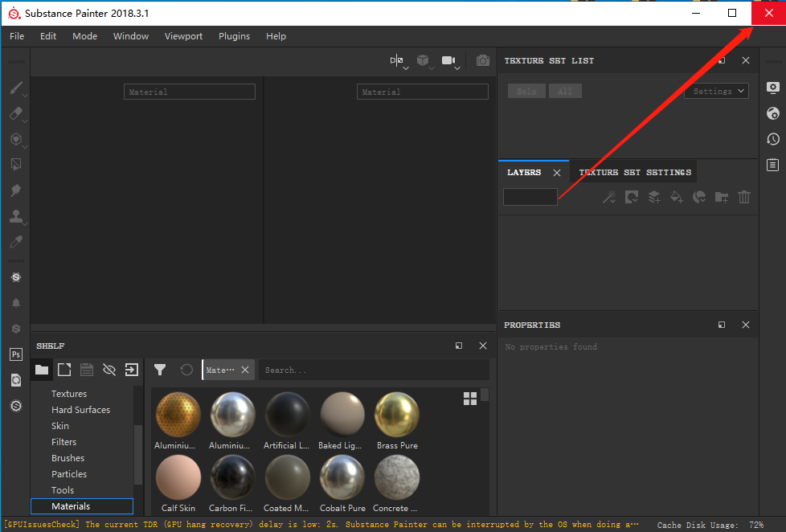
Task: Close the Layers tab
Action: tap(557, 173)
